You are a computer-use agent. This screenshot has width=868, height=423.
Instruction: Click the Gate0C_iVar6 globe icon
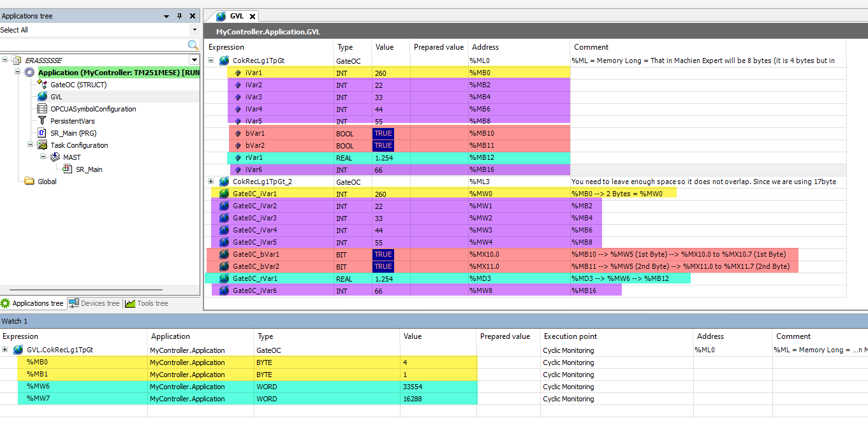(x=224, y=290)
